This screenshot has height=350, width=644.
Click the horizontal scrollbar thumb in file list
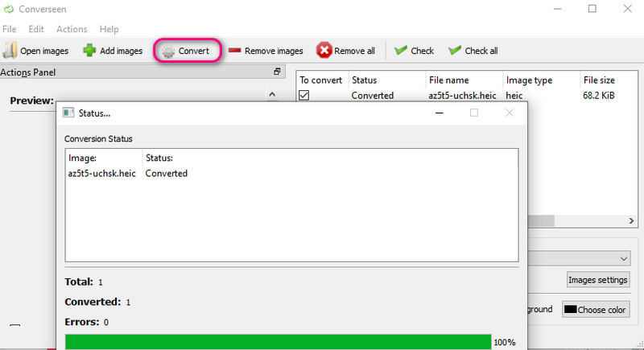point(541,220)
